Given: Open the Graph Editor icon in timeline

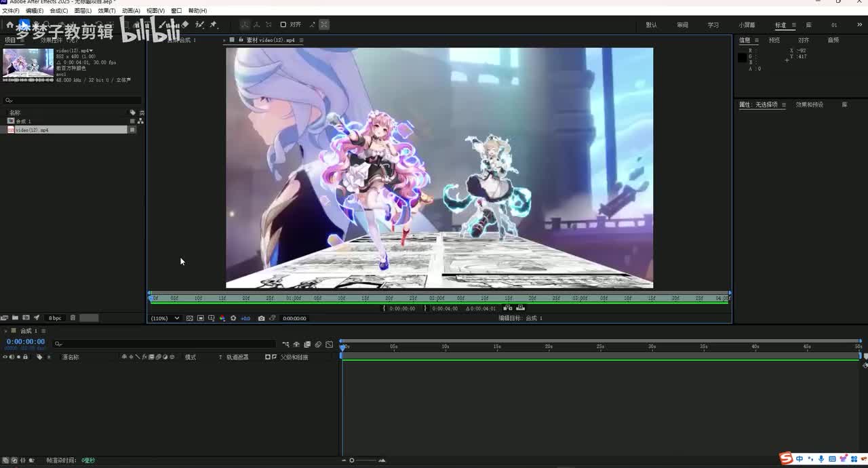Looking at the screenshot, I should pyautogui.click(x=329, y=345).
